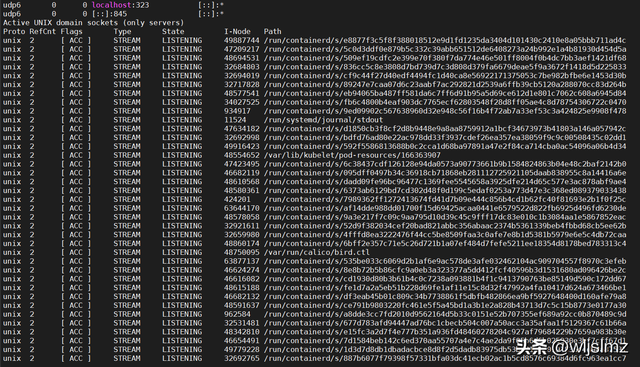Click I-Node value 63644170
The image size is (640, 367).
(x=242, y=208)
